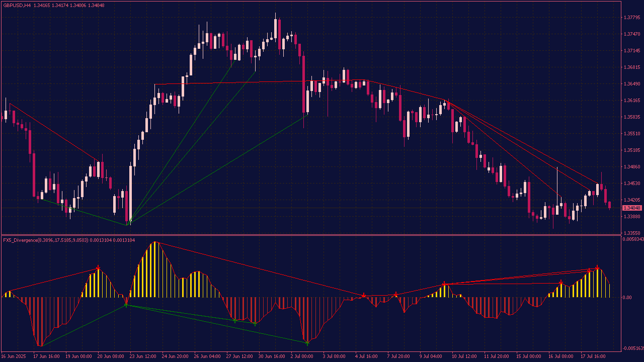The image size is (644, 362).
Task: Click the red arrow marker near 7 Jul 20:00
Action: [396, 294]
